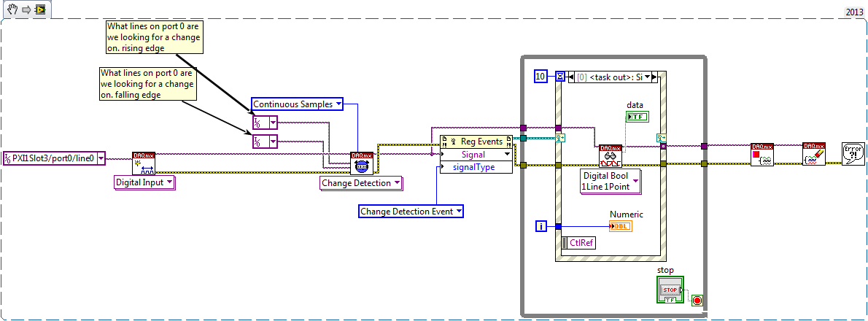Viewport: 868px width, 321px height.
Task: Open the rising edge lines channel constant dropdown
Action: (x=272, y=123)
